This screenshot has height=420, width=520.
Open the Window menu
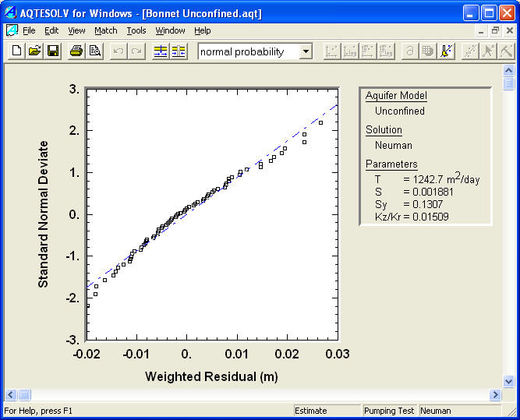coord(170,31)
